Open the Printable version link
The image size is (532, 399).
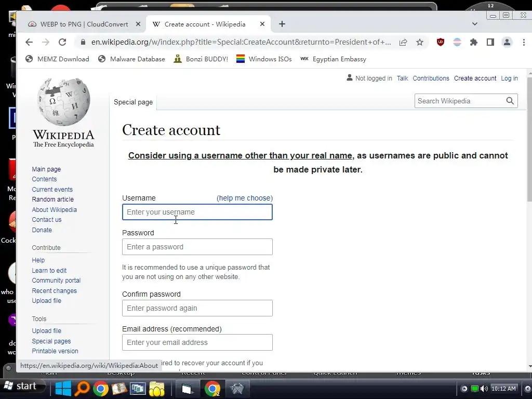[55, 351]
